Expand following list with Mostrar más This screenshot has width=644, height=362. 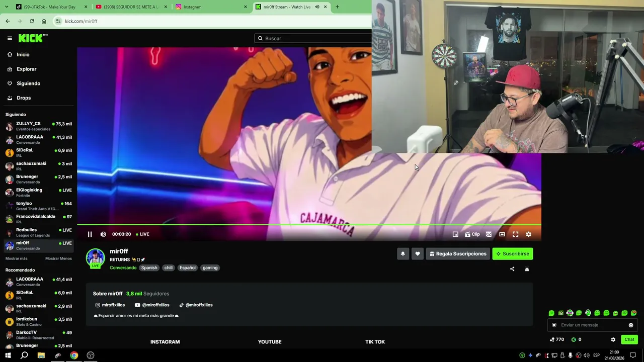click(17, 258)
